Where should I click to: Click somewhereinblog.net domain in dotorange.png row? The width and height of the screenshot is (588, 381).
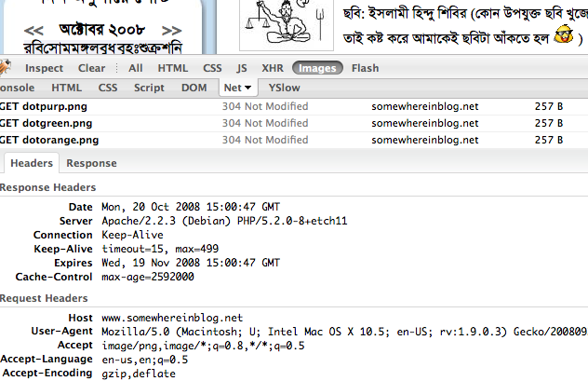(425, 140)
